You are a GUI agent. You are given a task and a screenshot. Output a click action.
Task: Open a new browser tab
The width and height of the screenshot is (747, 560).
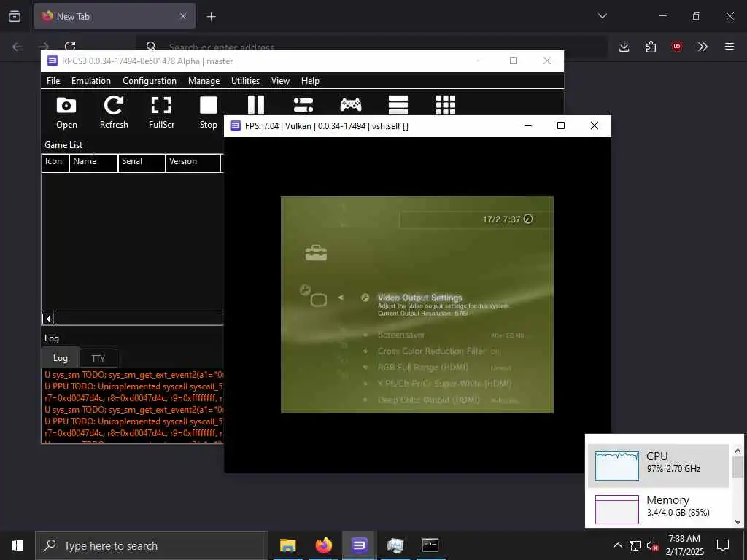(x=211, y=17)
